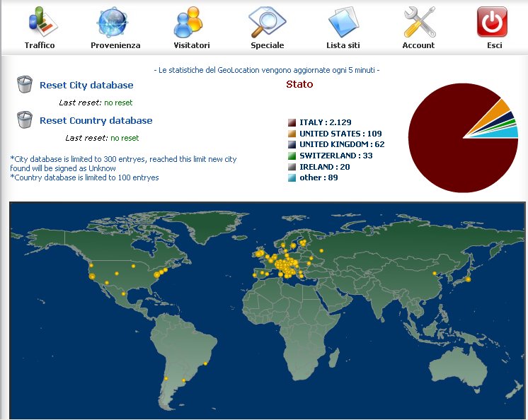Screen dimensions: 528x420
Task: Click the red Esci power icon
Action: (492, 22)
